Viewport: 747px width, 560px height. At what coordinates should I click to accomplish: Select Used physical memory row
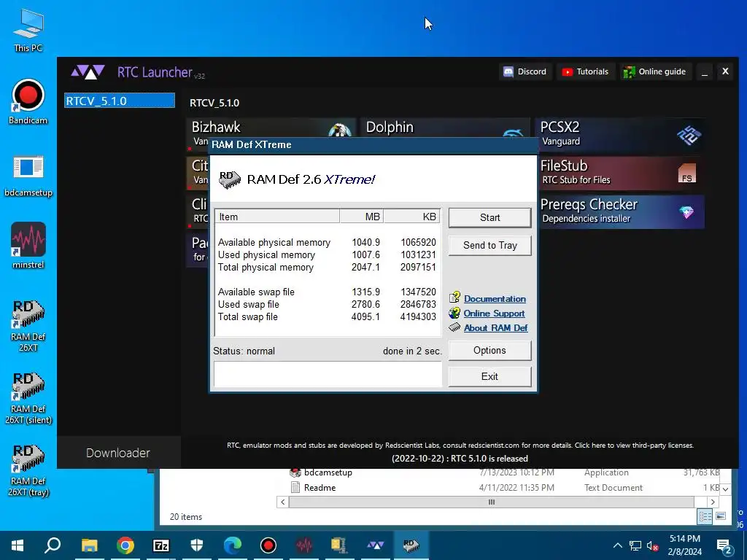327,254
